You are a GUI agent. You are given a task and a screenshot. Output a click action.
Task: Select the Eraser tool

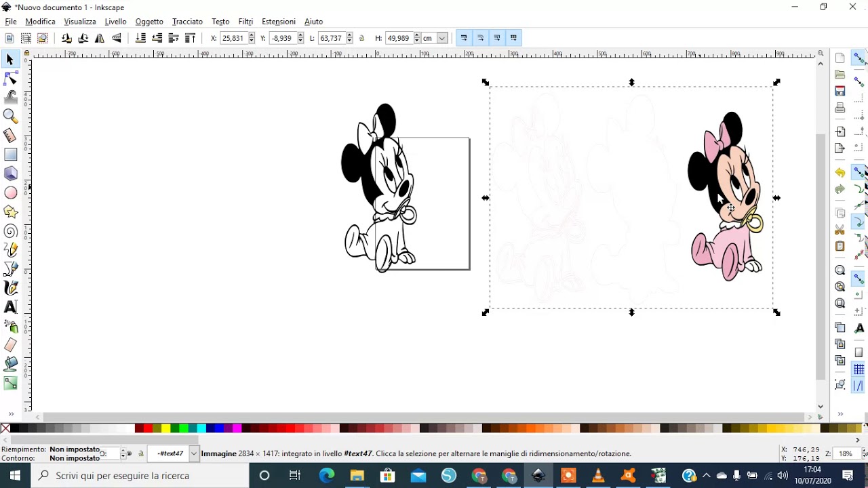[x=10, y=345]
